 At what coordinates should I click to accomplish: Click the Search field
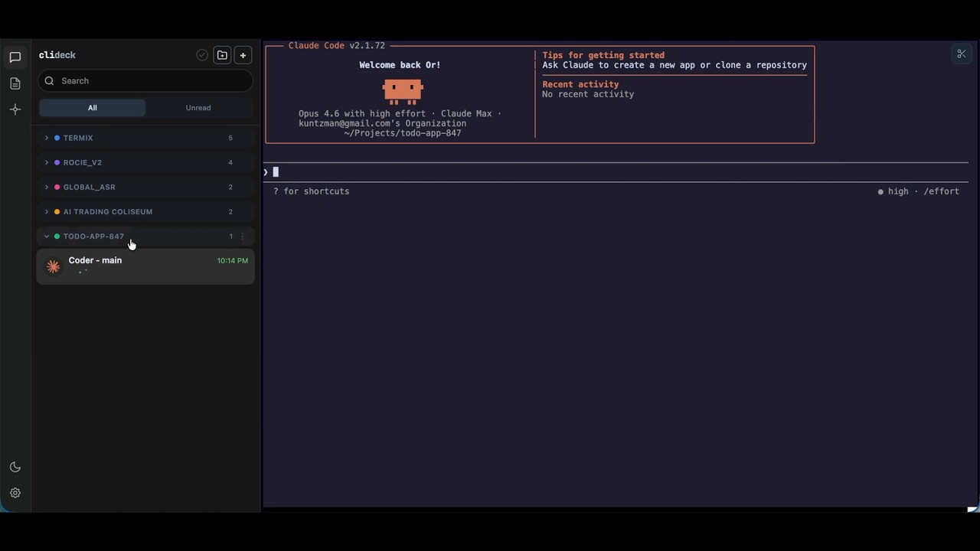145,80
